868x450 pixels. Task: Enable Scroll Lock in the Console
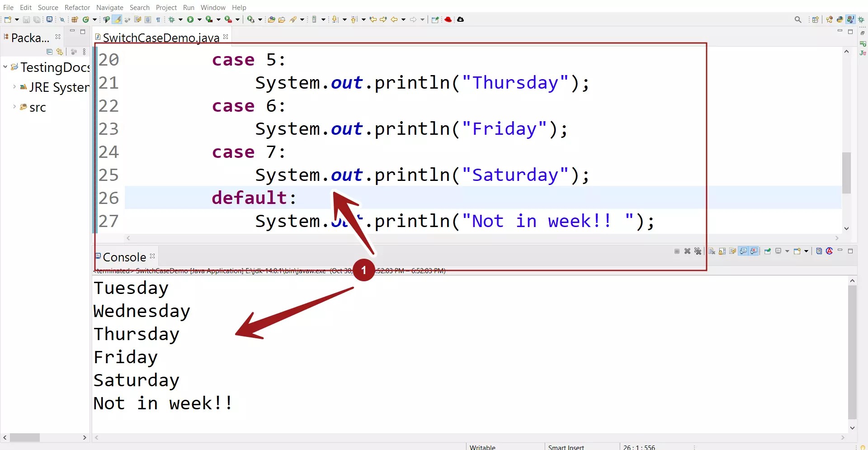click(x=722, y=251)
